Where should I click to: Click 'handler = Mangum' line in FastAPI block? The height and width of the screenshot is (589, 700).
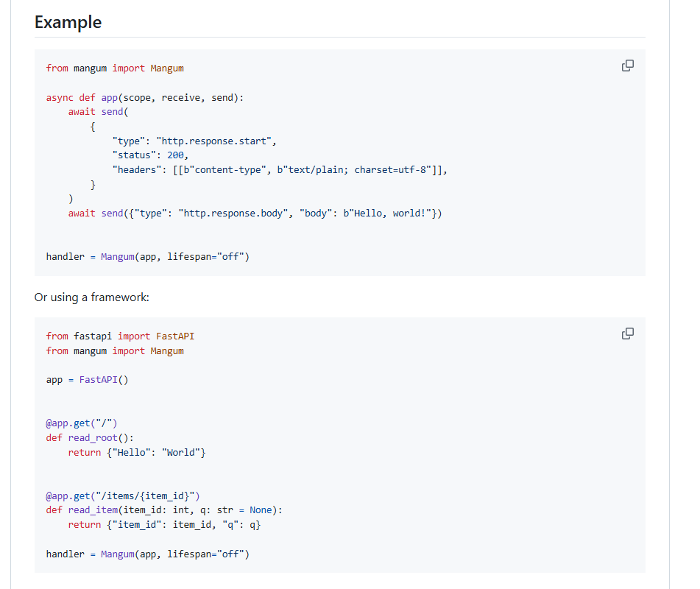[x=148, y=554]
